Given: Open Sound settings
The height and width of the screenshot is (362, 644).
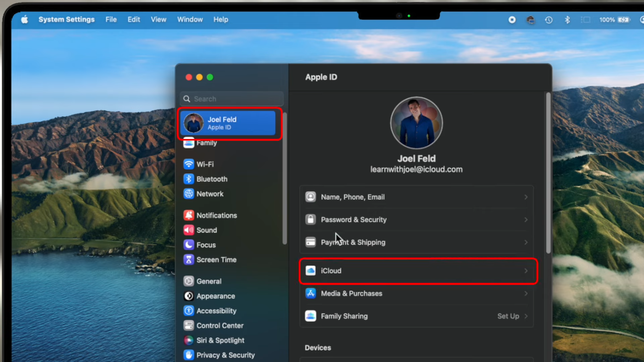Looking at the screenshot, I should pos(207,230).
